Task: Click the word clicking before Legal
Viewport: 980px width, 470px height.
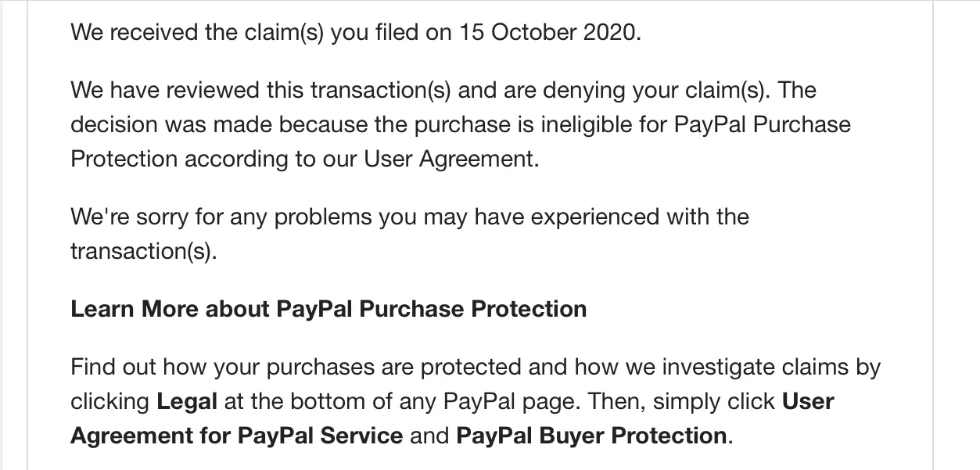Action: [109, 401]
